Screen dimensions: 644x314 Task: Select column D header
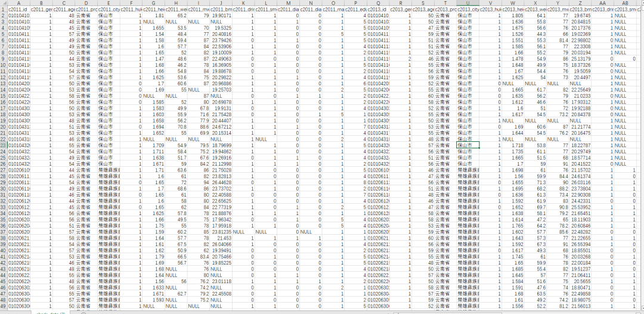point(86,2)
